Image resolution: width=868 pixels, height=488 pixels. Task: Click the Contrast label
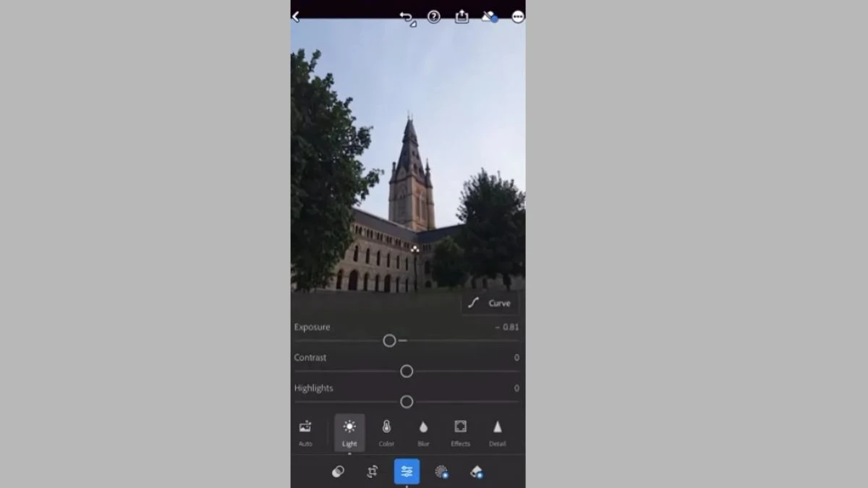click(x=310, y=357)
